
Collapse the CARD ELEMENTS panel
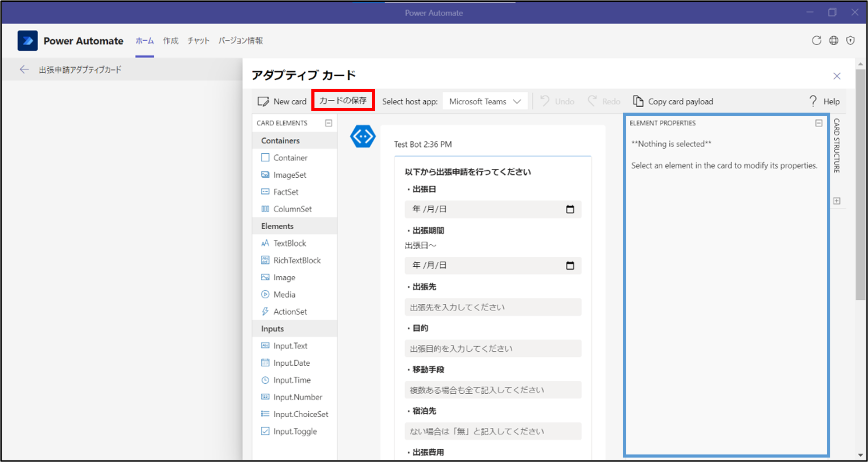click(329, 123)
